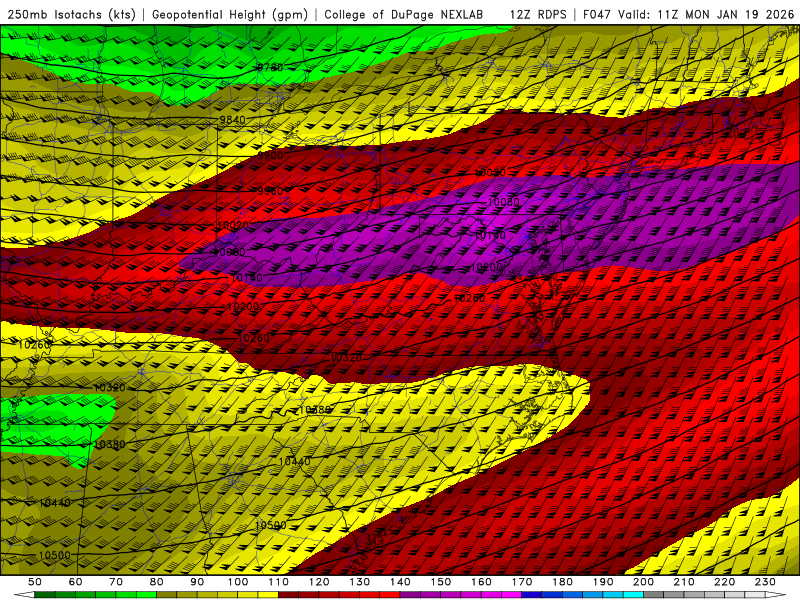This screenshot has height=600, width=800.
Task: Click the 230 value on the color scale
Action: click(x=765, y=582)
